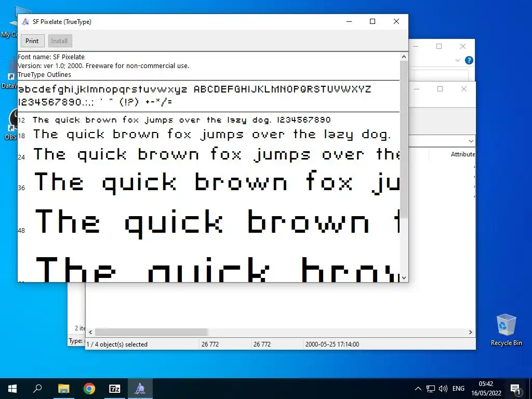Click the horizontal scrollbar left arrow in 7-Zip window
This screenshot has width=532, height=399.
tap(90, 332)
